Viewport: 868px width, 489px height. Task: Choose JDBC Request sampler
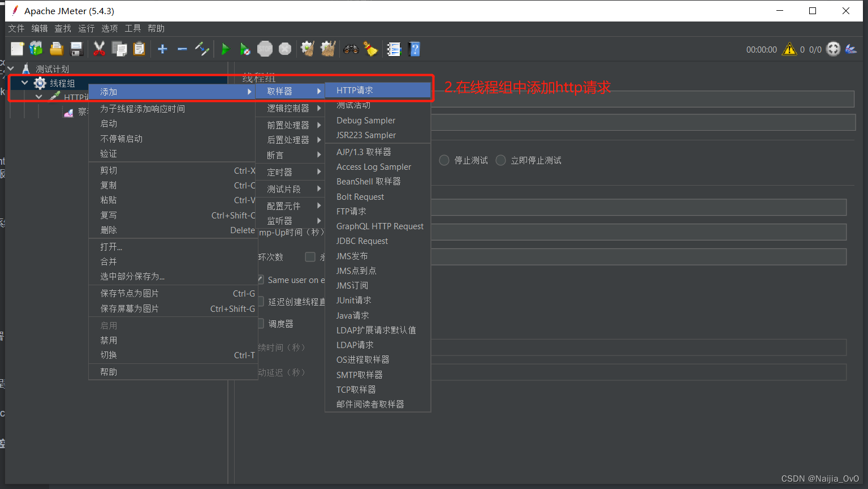(x=378, y=241)
